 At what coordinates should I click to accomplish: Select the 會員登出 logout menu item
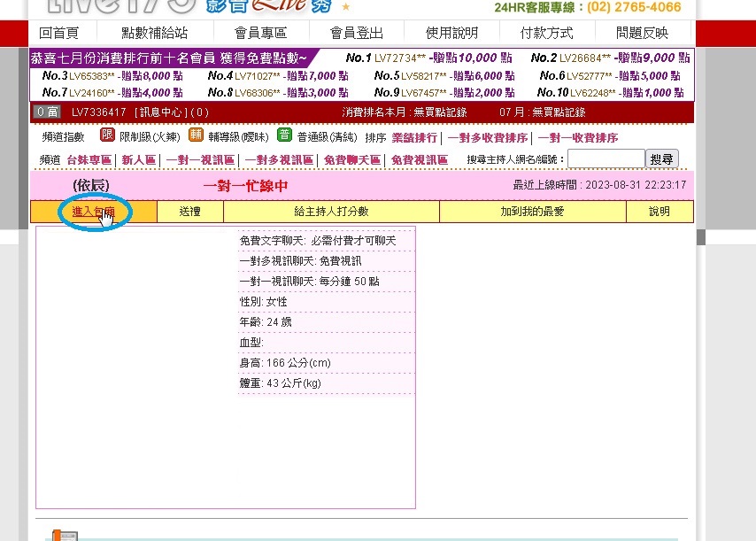356,33
